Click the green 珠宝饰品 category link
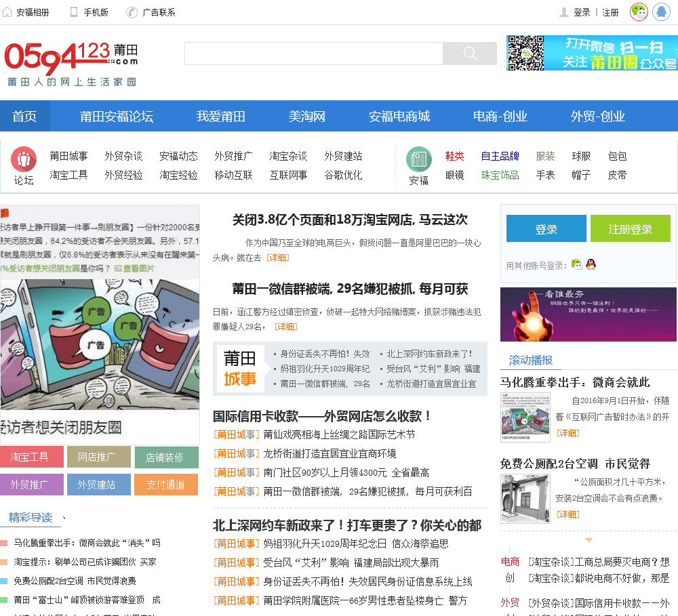678x616 pixels. pos(500,175)
